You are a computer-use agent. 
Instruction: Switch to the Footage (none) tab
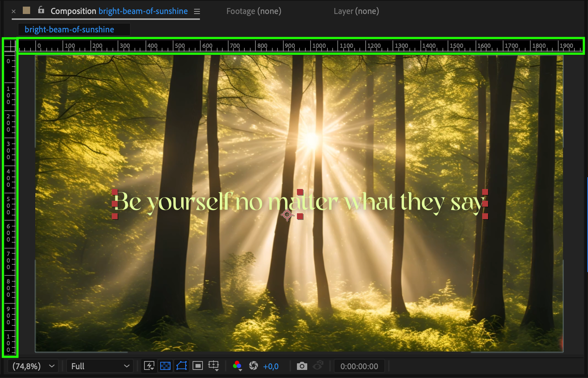click(x=254, y=11)
